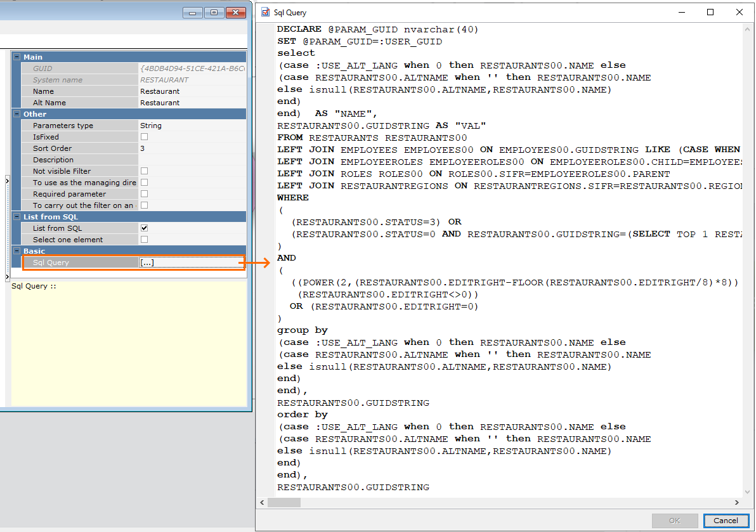The height and width of the screenshot is (532, 756).
Task: Check To use as the managing directory
Action: [x=144, y=183]
